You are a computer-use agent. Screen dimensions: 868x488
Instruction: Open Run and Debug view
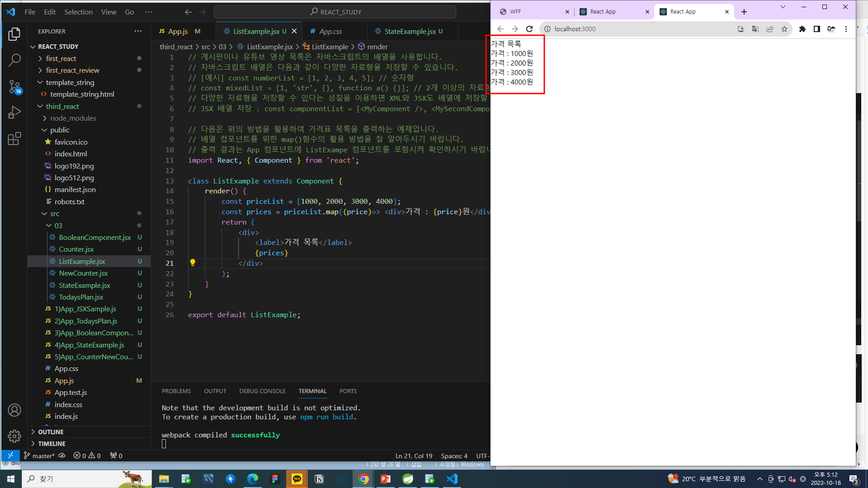[14, 112]
